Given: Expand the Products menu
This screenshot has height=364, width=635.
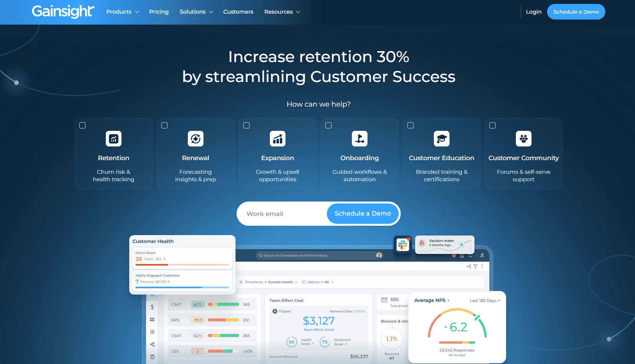Looking at the screenshot, I should coord(123,12).
